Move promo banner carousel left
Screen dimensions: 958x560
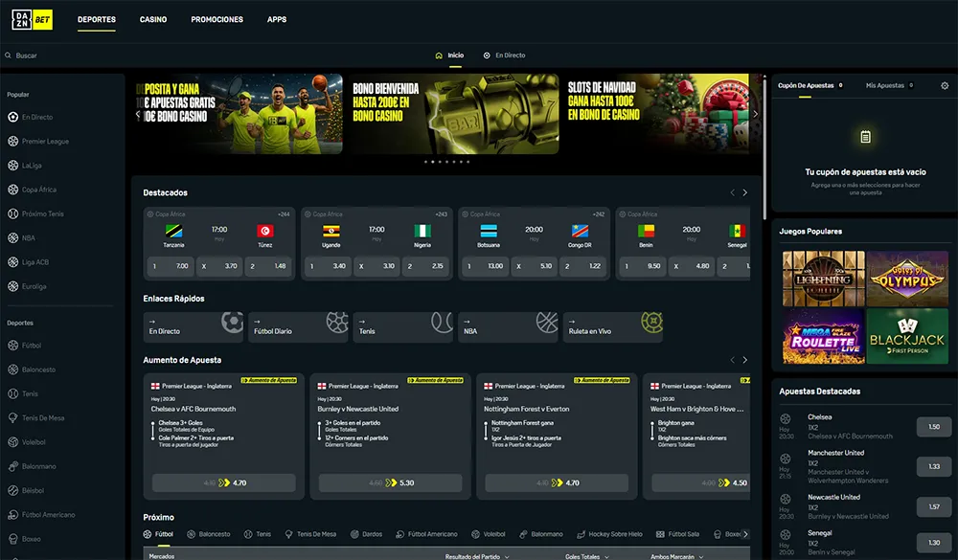coord(138,114)
